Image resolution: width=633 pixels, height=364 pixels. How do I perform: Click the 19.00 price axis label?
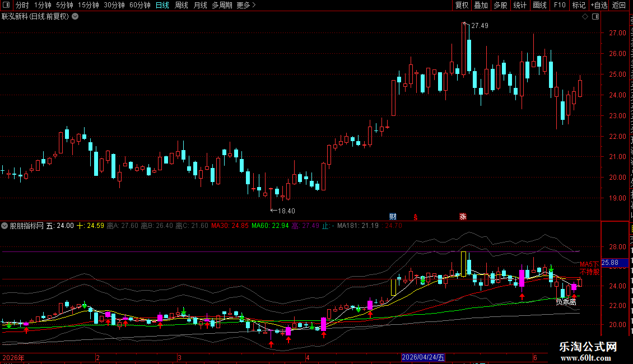(x=617, y=198)
